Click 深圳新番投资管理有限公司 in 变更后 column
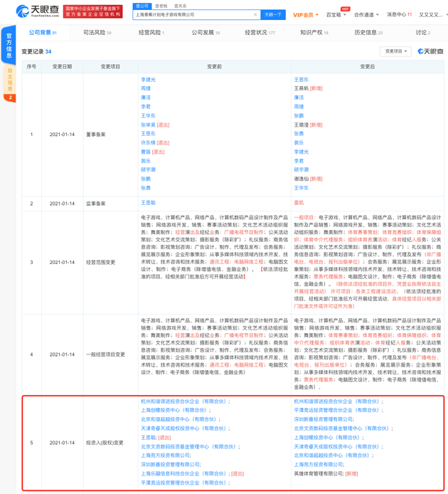Image resolution: width=448 pixels, height=494 pixels. point(323,419)
